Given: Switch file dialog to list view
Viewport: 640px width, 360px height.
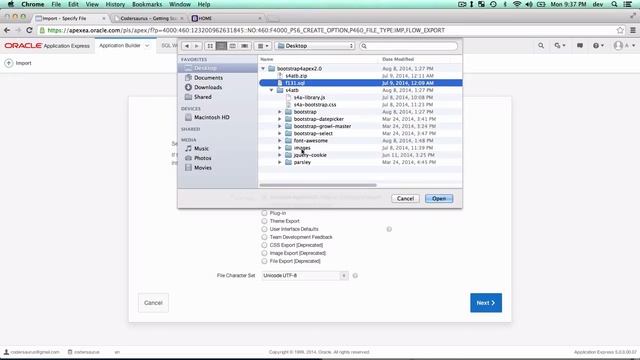Looking at the screenshot, I should pyautogui.click(x=221, y=46).
